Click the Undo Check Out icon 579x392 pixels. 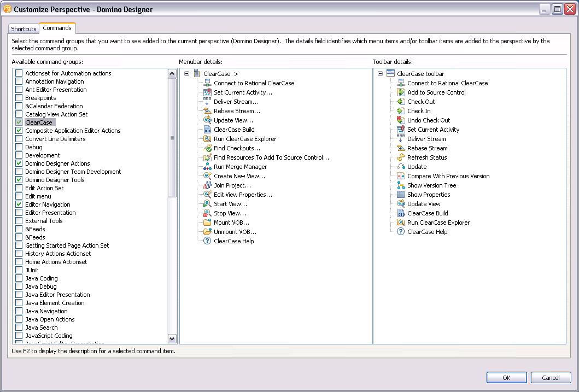click(x=401, y=120)
